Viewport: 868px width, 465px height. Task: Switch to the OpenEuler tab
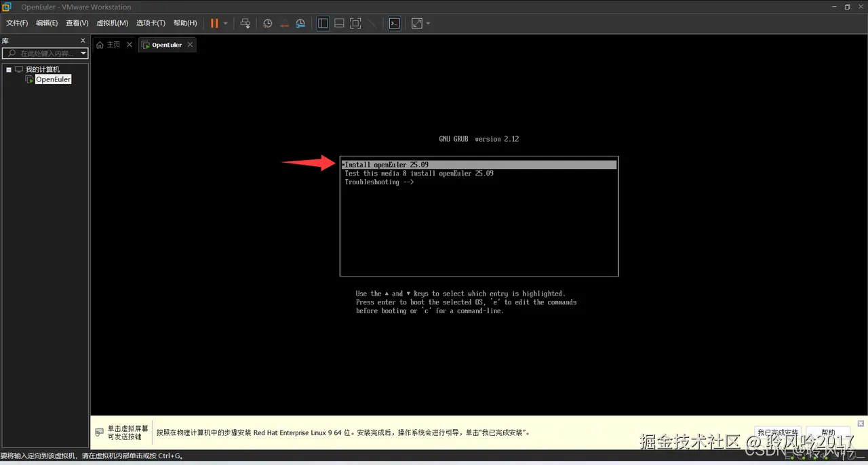[161, 45]
